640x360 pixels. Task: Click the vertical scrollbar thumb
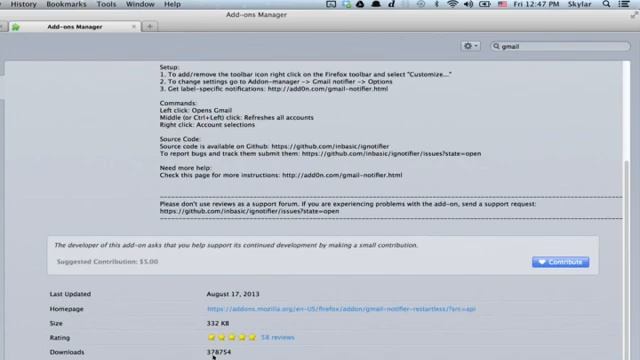coord(627,260)
